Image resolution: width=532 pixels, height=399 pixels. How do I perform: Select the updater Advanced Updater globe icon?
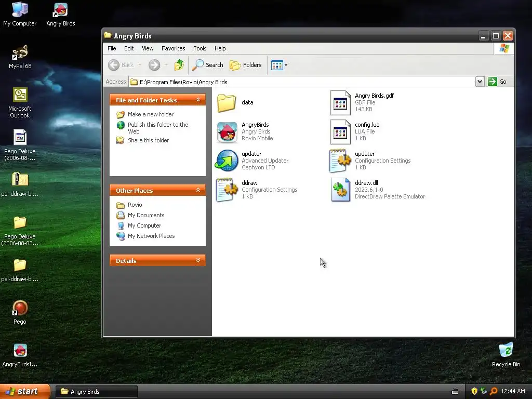[x=227, y=161]
